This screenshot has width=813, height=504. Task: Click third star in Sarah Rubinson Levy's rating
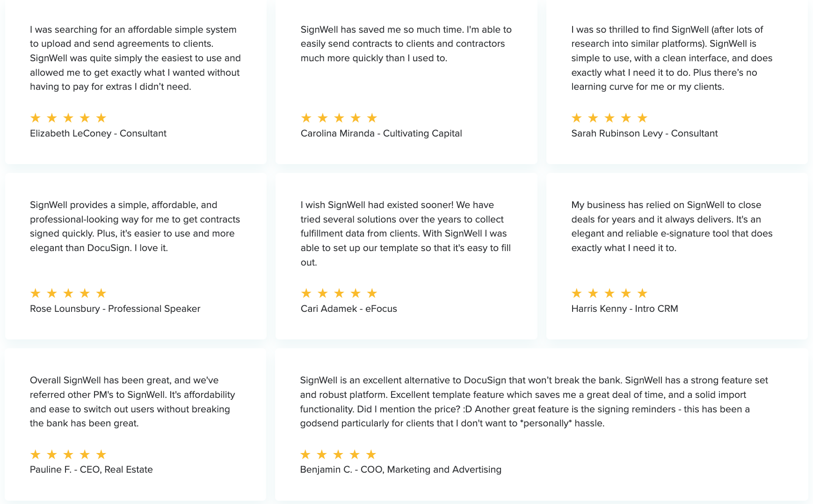click(x=610, y=118)
